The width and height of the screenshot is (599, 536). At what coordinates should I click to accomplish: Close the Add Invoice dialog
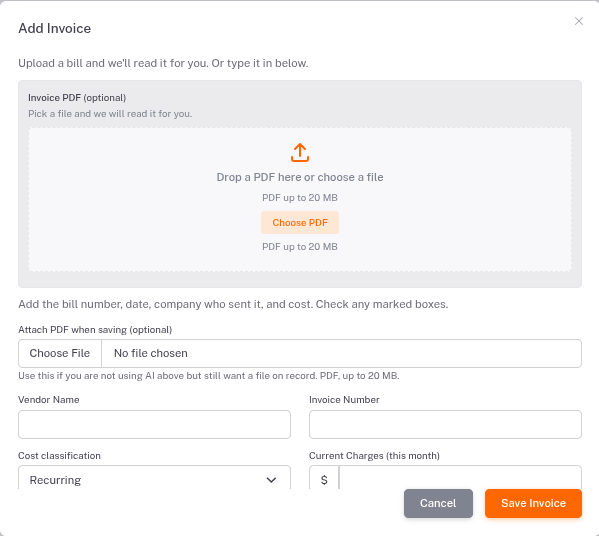[579, 21]
